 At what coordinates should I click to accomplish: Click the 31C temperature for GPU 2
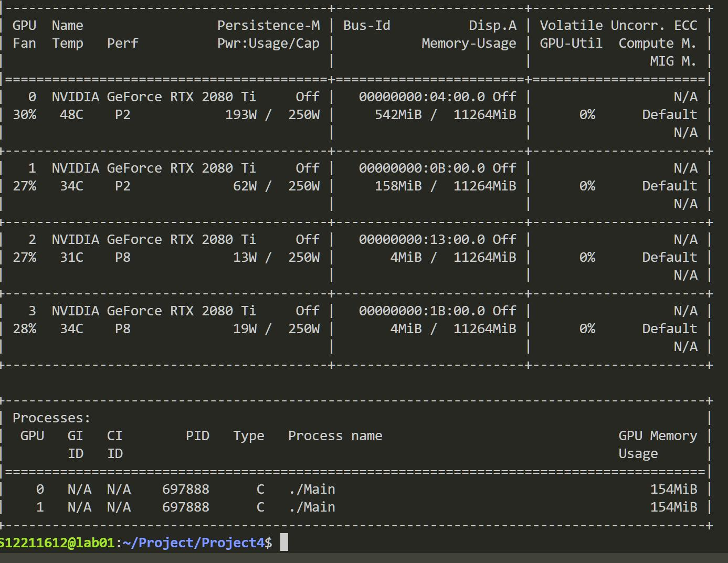click(x=71, y=257)
